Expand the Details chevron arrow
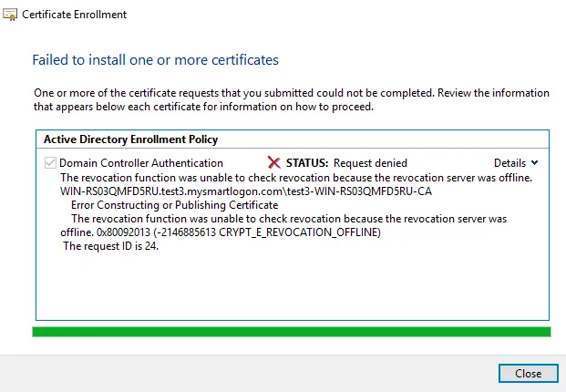566x392 pixels. tap(535, 163)
